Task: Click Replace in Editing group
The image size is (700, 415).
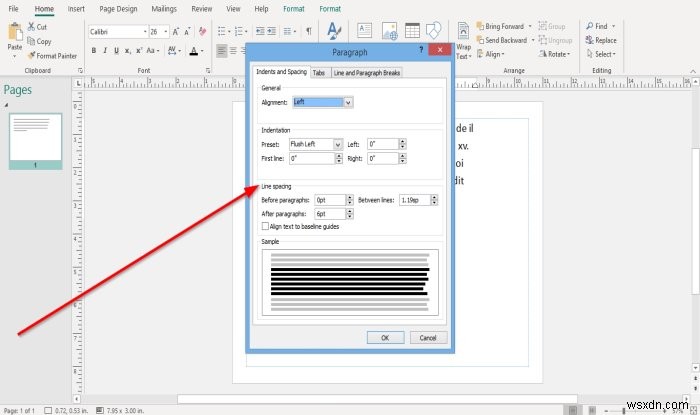Action: (x=601, y=40)
